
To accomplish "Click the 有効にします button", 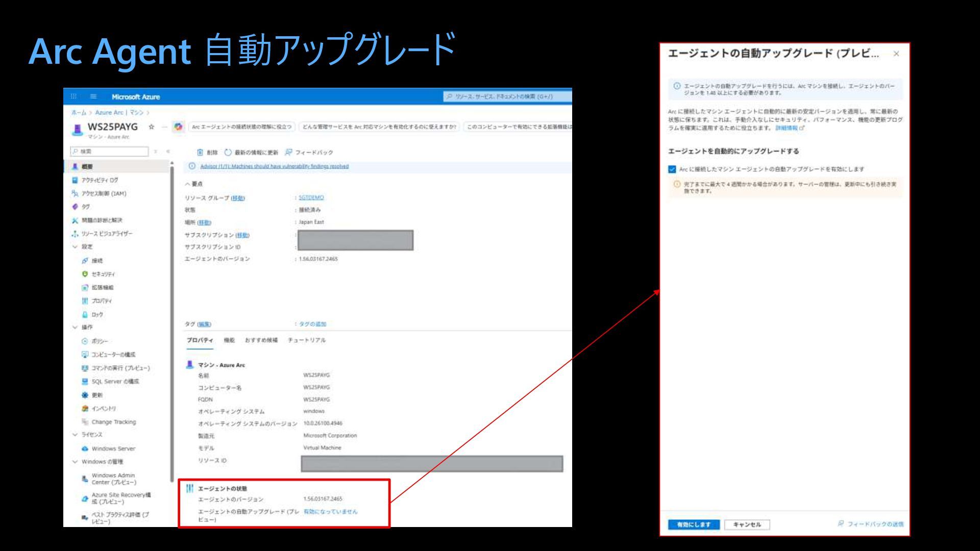I will [x=694, y=524].
